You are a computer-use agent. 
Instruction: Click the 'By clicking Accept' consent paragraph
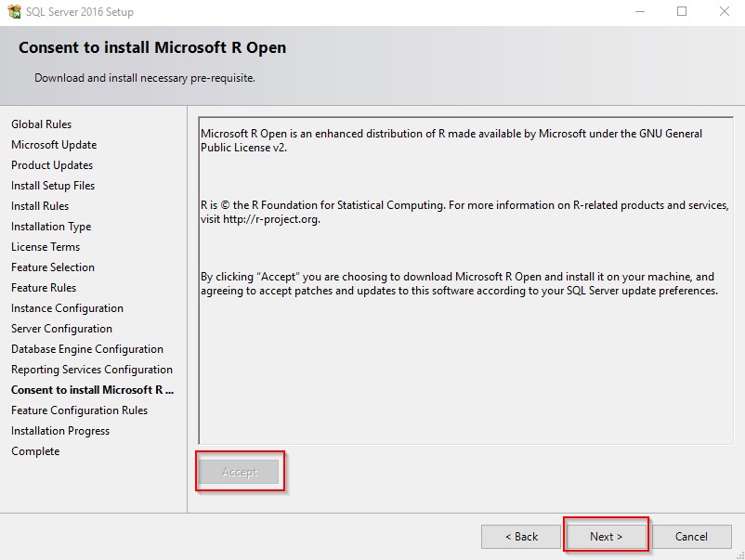[x=459, y=283]
